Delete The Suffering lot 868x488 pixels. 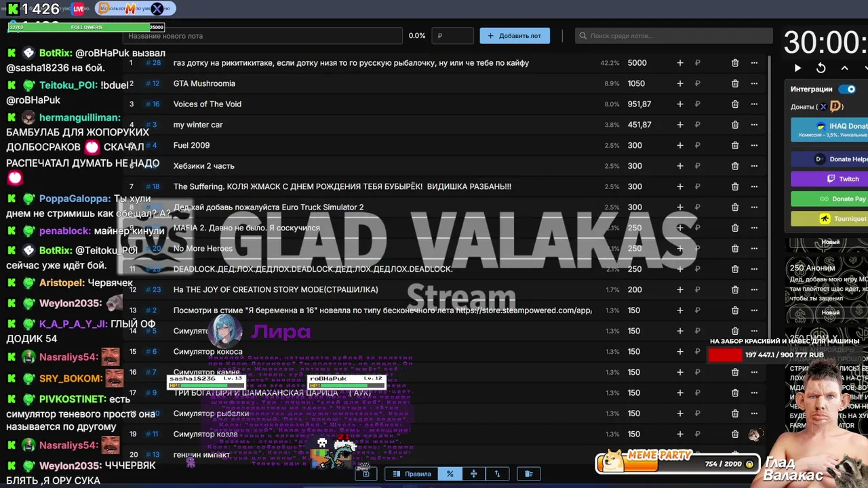(735, 187)
